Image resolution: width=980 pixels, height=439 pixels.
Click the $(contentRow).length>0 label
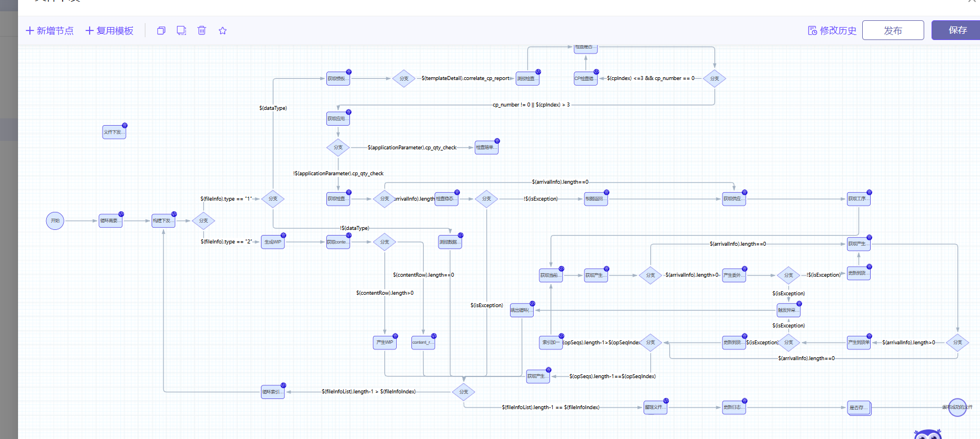(385, 293)
